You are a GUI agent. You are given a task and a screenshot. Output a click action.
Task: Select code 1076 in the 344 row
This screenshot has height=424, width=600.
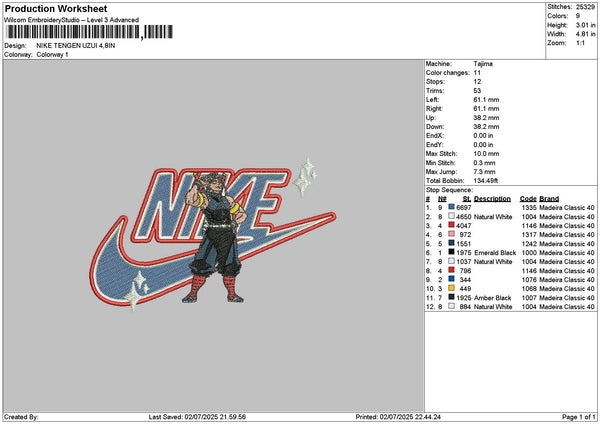coord(529,280)
